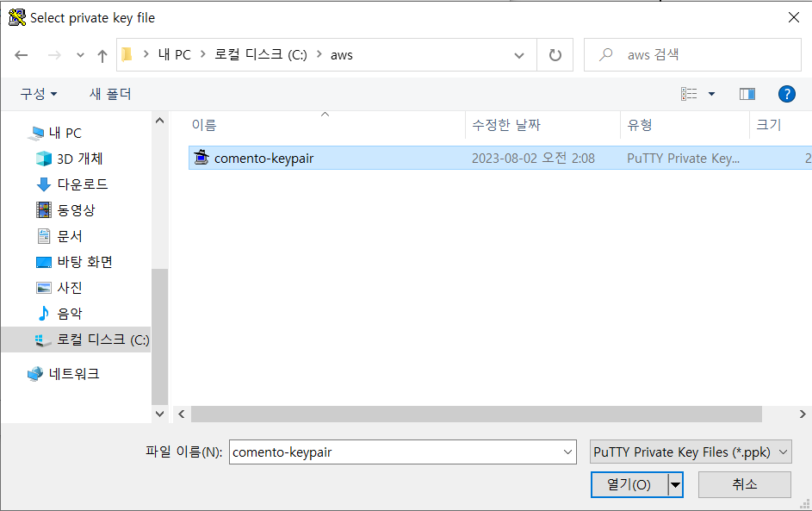Open 바탕 화면 in sidebar
The width and height of the screenshot is (812, 511).
pyautogui.click(x=85, y=262)
